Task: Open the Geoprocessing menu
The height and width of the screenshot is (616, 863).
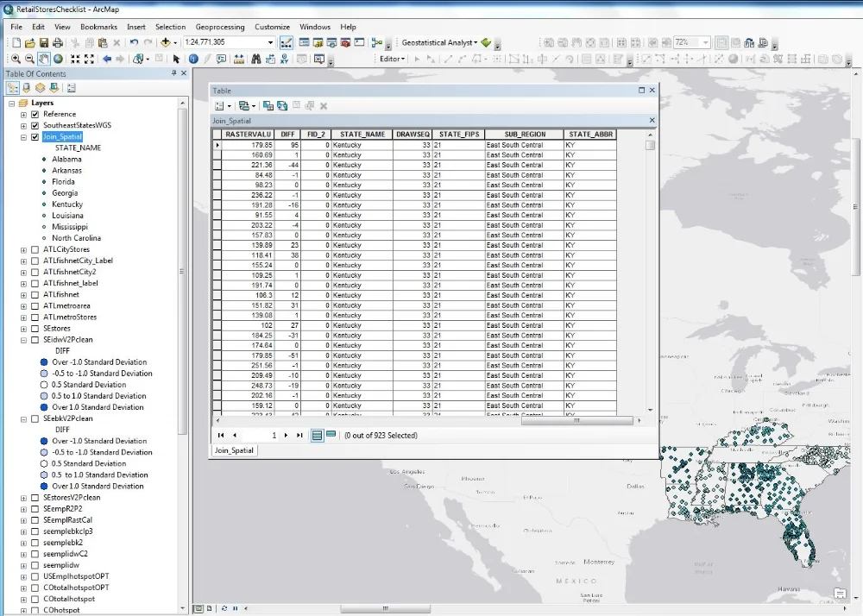Action: 219,27
